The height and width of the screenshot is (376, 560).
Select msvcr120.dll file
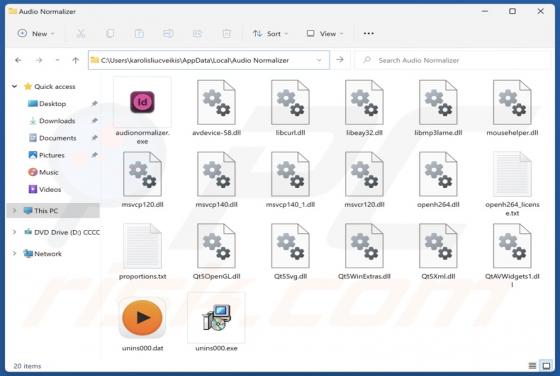click(364, 180)
